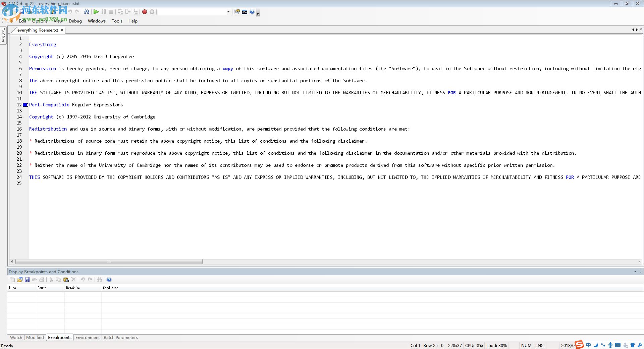Open the Help icon in the Breakpoints panel
The image size is (644, 349).
click(x=109, y=280)
